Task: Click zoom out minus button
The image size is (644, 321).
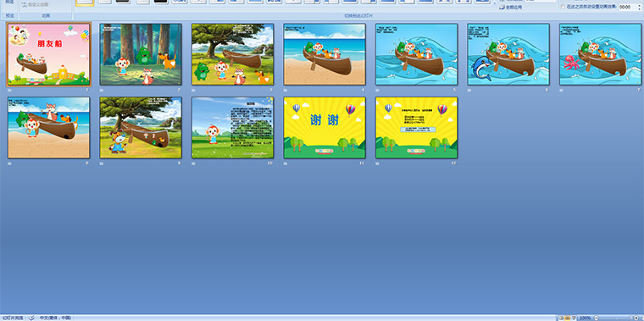Action: pos(597,318)
